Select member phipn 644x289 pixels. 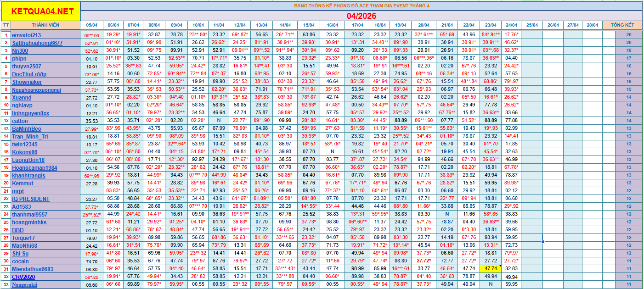19,58
